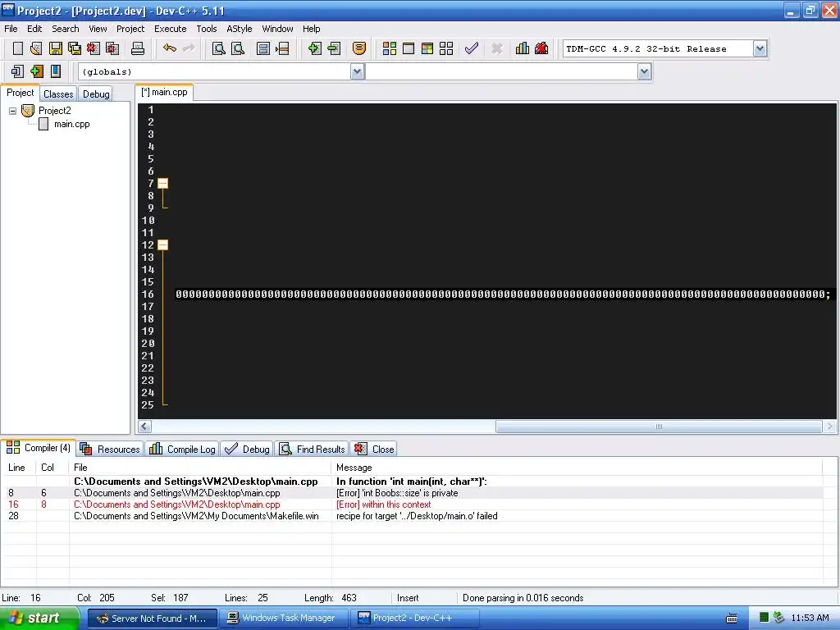Viewport: 840px width, 630px height.
Task: Open the (globals) class dropdown arrow
Action: (357, 72)
